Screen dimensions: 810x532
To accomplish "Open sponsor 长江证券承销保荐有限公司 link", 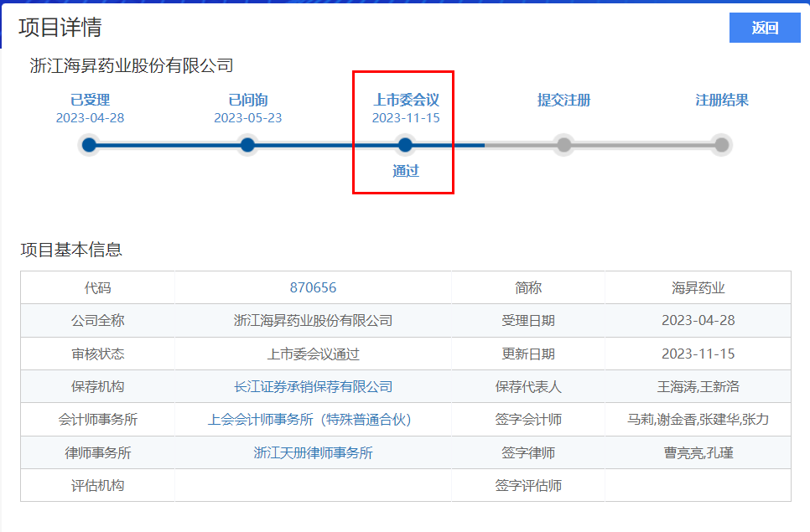I will [x=313, y=387].
